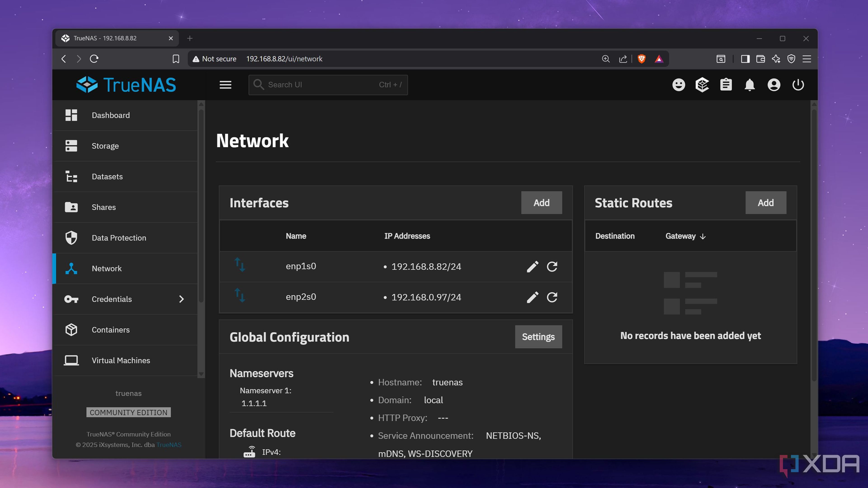The height and width of the screenshot is (488, 868).
Task: Toggle the browser sidebar panel icon
Action: (x=745, y=59)
